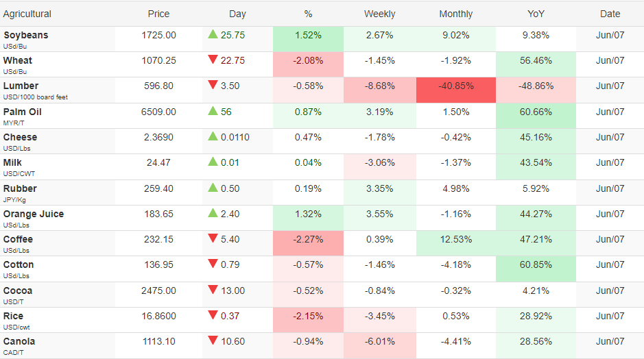Viewport: 644px width, 359px height.
Task: Click the green up arrow for Orange Juice
Action: coord(213,213)
